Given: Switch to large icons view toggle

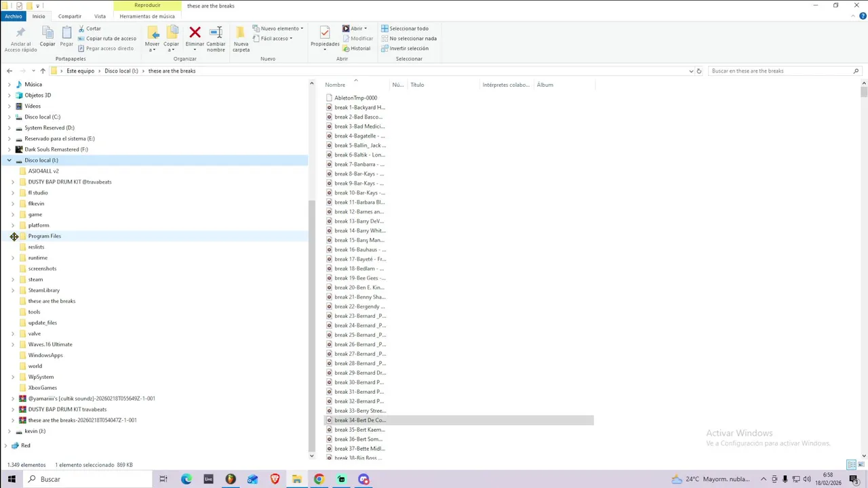Looking at the screenshot, I should 861,465.
